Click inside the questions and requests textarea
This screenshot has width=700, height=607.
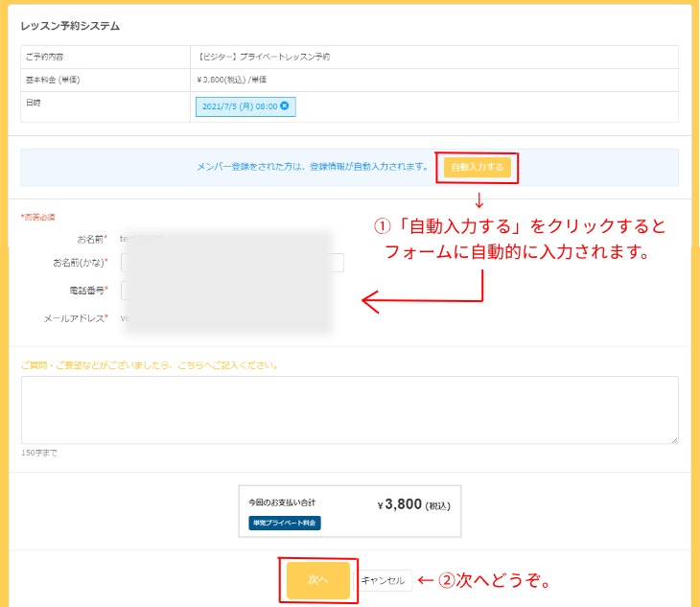[349, 409]
